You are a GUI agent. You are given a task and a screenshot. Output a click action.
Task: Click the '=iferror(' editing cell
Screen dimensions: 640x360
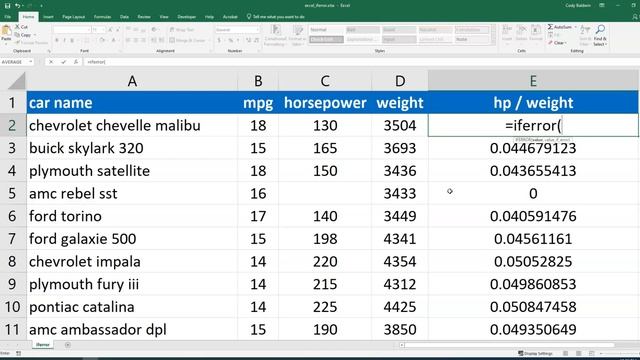click(x=533, y=125)
